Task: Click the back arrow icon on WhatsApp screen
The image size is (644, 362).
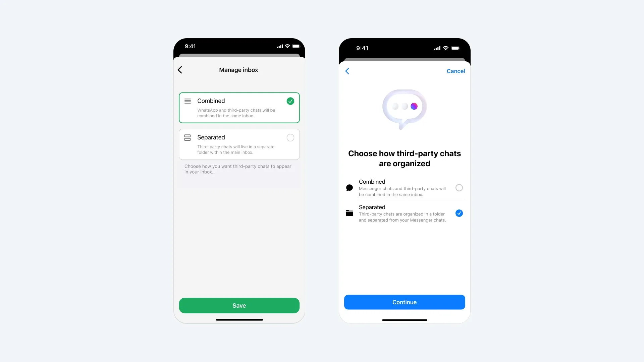Action: [180, 70]
